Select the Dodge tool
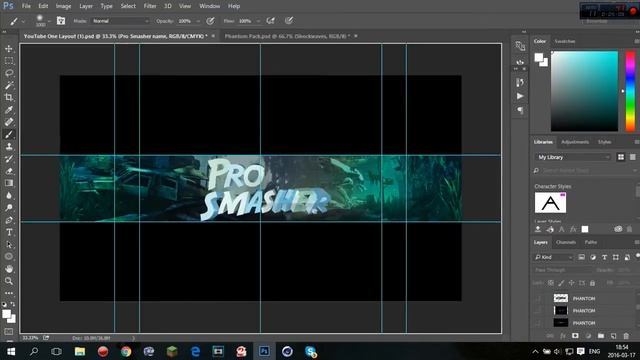The height and width of the screenshot is (360, 640). [9, 208]
